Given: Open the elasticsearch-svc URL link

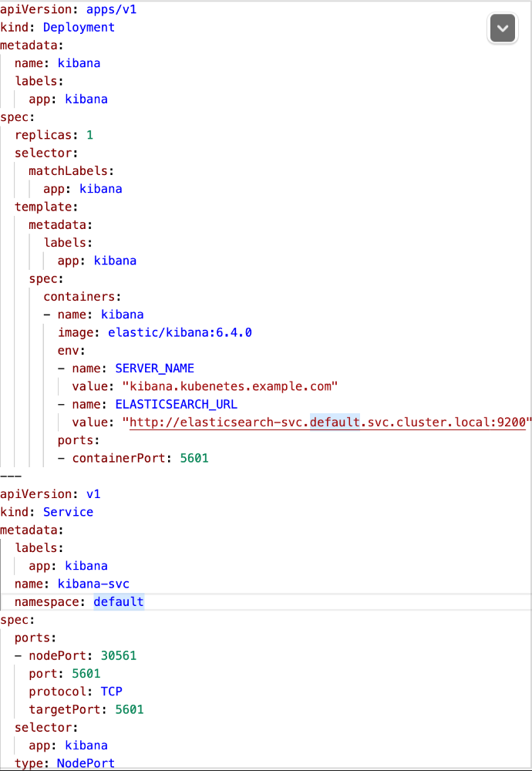Looking at the screenshot, I should tap(328, 422).
